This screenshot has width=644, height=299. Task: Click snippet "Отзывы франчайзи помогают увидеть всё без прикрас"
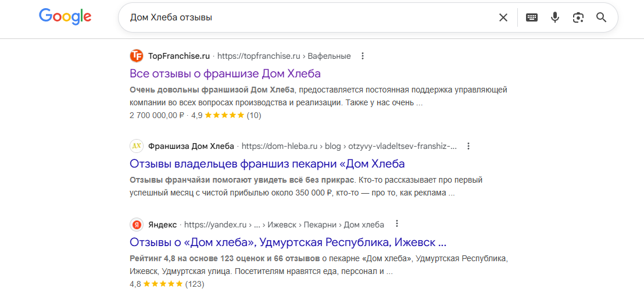(241, 180)
